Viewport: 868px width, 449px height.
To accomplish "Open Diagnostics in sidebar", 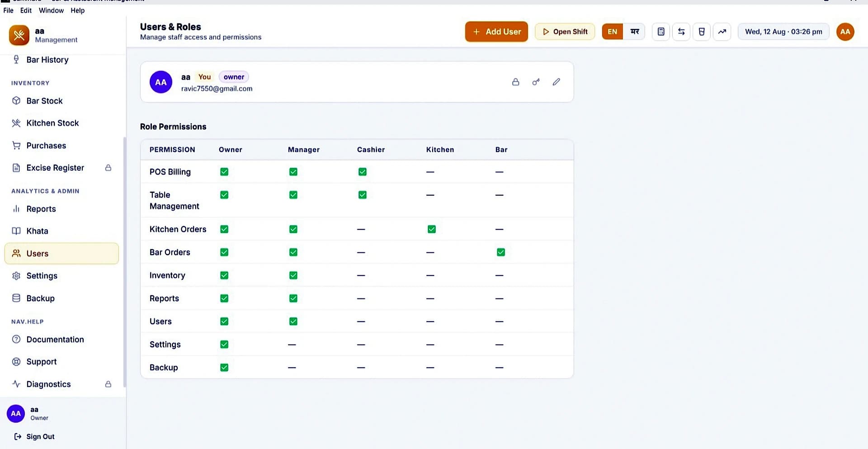I will (61, 384).
